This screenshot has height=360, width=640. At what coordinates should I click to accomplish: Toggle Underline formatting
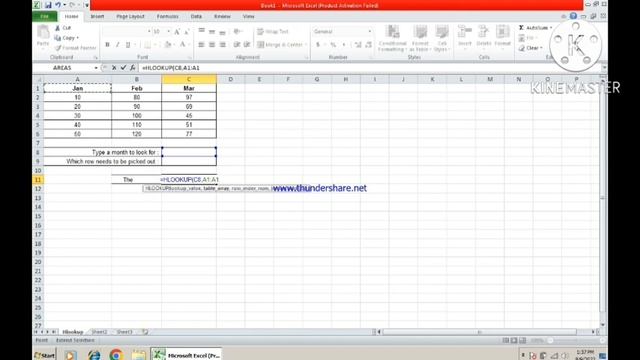click(x=128, y=44)
